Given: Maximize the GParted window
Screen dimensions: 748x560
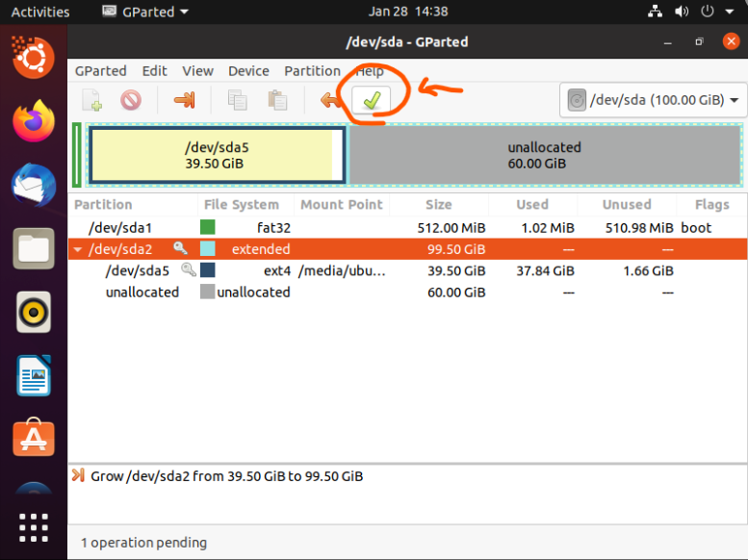Looking at the screenshot, I should (699, 42).
